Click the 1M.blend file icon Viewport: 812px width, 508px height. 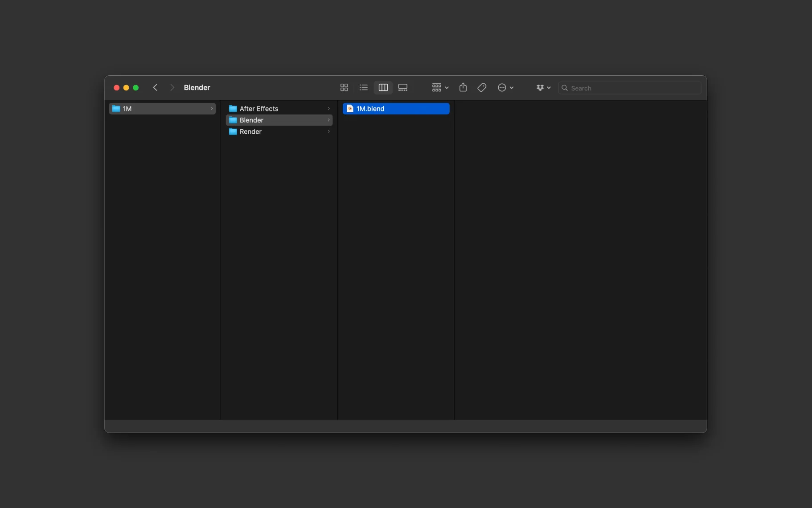[x=350, y=108]
